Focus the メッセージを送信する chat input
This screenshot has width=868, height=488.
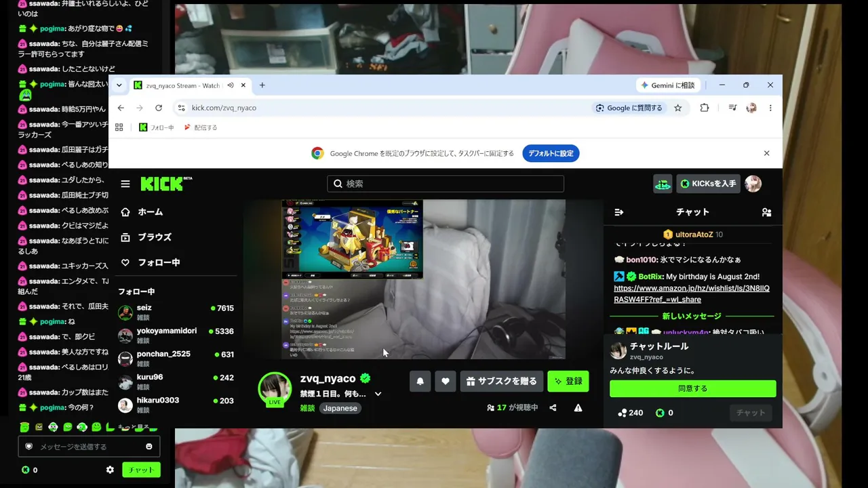(89, 447)
